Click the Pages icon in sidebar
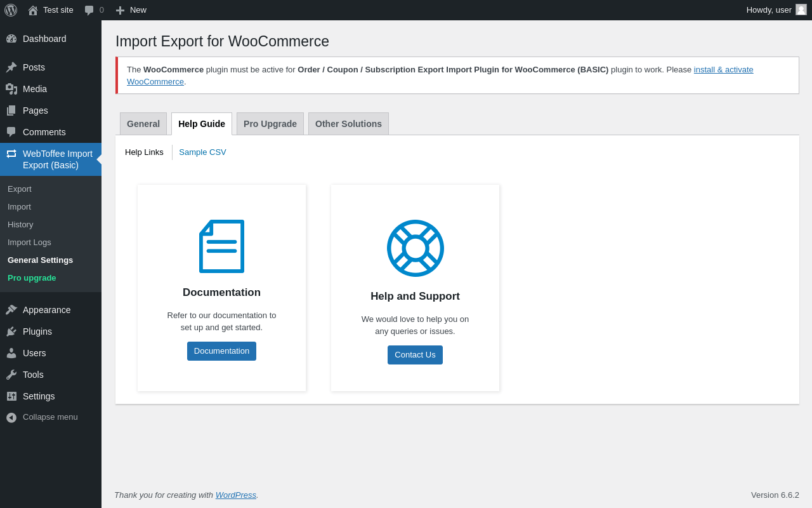 (x=11, y=110)
